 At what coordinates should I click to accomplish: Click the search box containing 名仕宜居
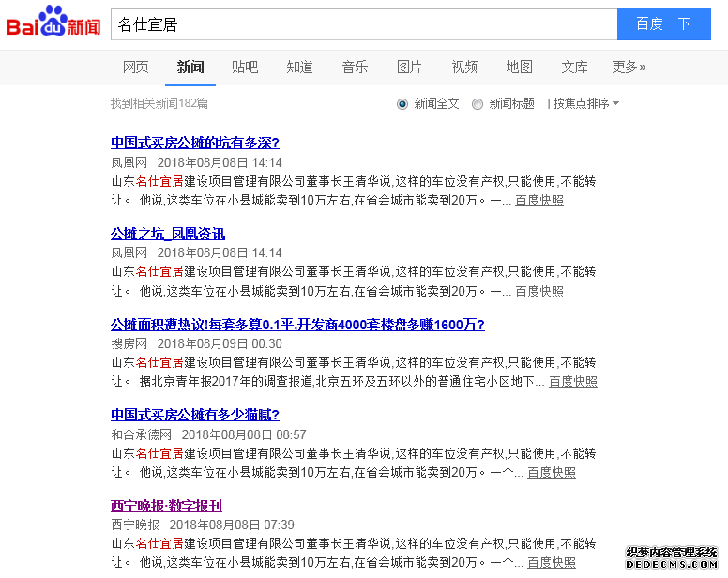[364, 24]
